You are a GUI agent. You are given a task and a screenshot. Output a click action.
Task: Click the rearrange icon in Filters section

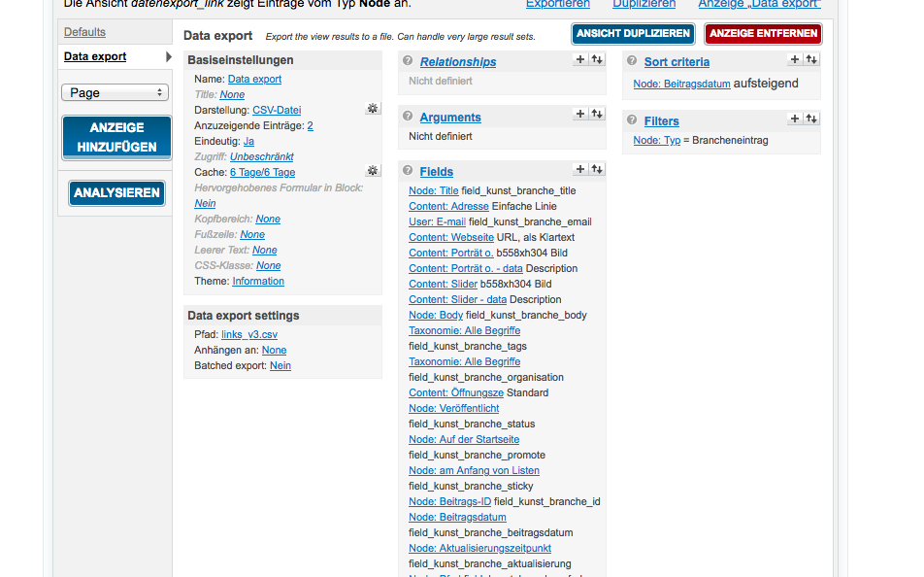[x=811, y=119]
